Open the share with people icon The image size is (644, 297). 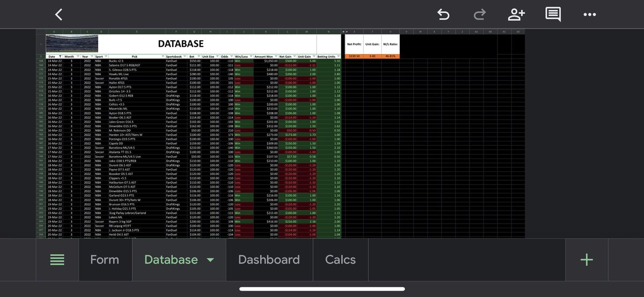pos(516,14)
